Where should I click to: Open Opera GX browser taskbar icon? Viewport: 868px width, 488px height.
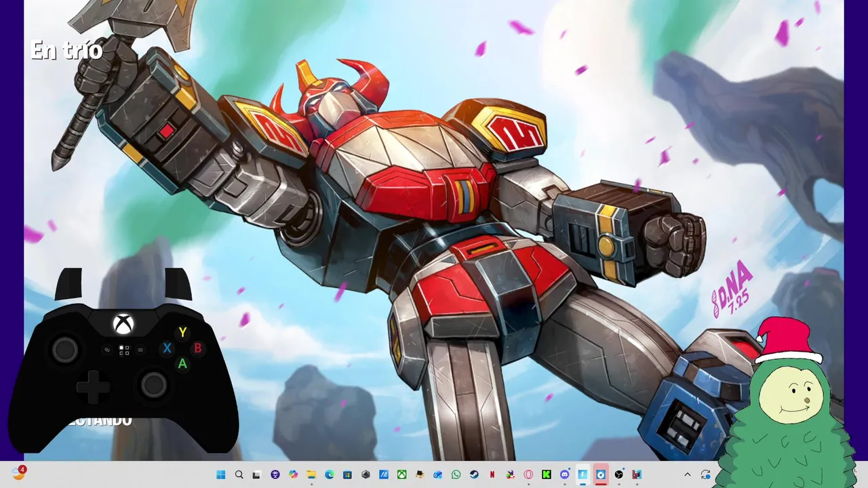click(528, 474)
